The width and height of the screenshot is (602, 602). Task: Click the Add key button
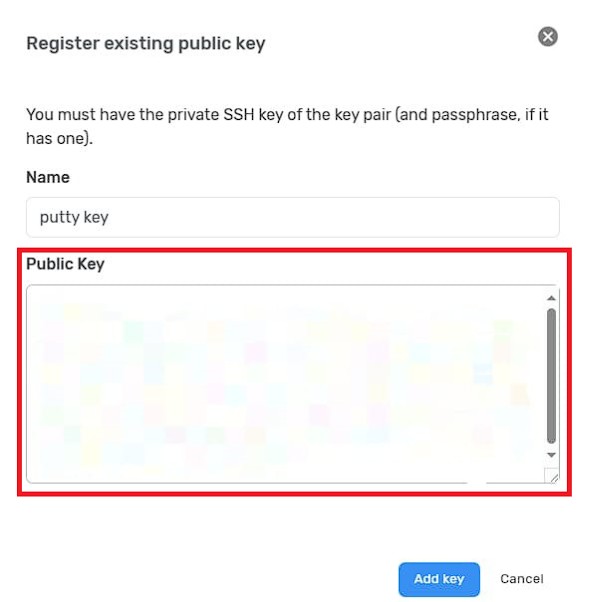coord(439,579)
